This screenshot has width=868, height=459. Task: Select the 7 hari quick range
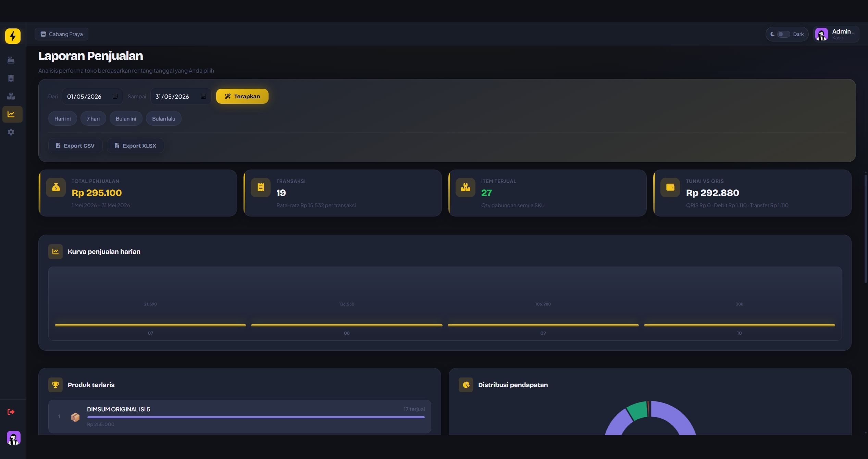point(93,119)
